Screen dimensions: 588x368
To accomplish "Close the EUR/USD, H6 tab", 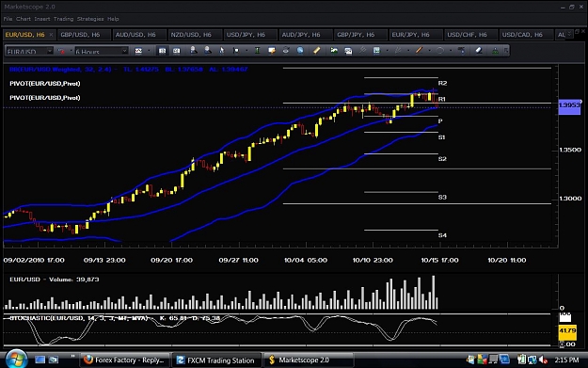I will coord(51,35).
